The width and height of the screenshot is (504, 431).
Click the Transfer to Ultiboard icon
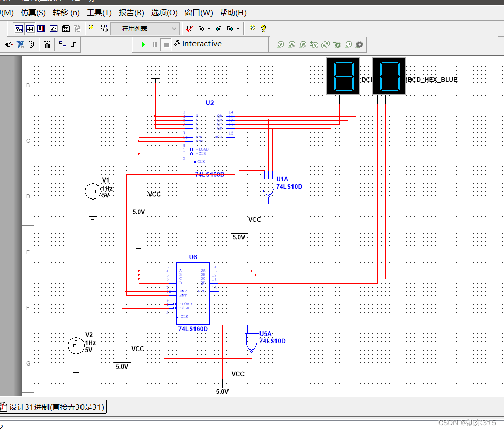[x=202, y=28]
